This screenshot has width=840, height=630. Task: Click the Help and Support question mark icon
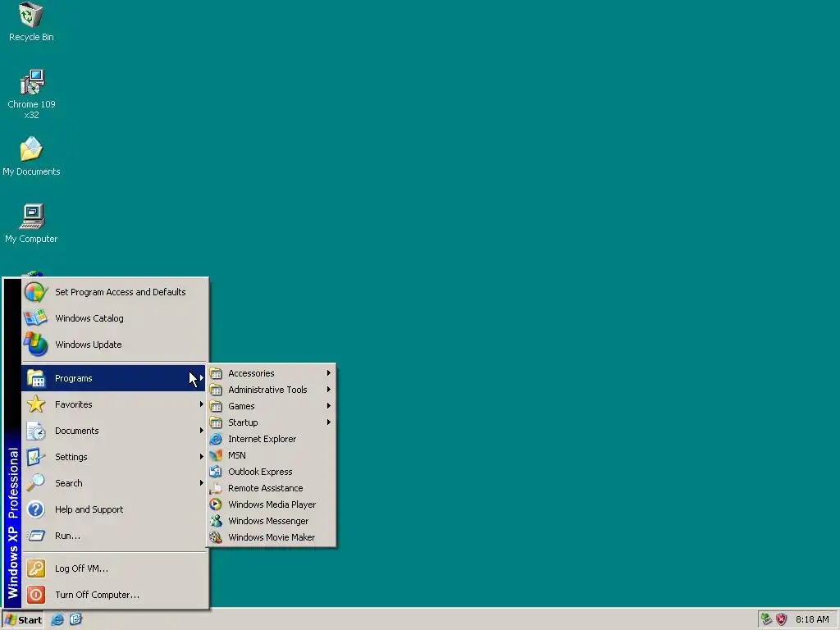click(36, 509)
